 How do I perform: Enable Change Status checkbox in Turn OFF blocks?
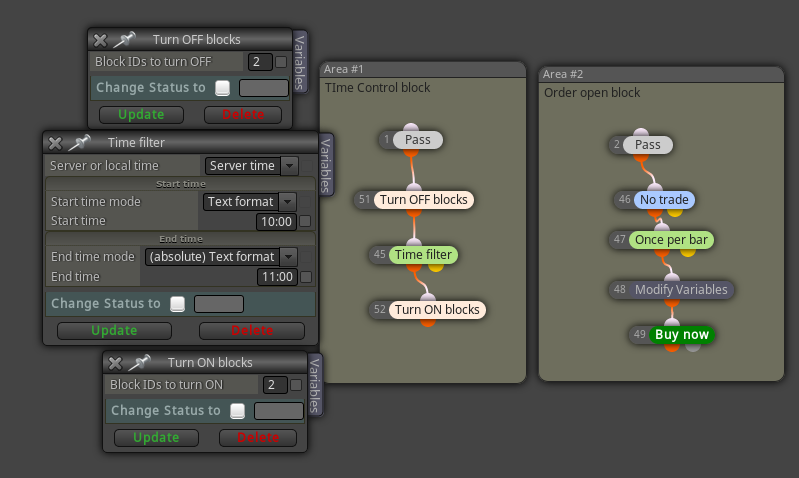(x=222, y=88)
